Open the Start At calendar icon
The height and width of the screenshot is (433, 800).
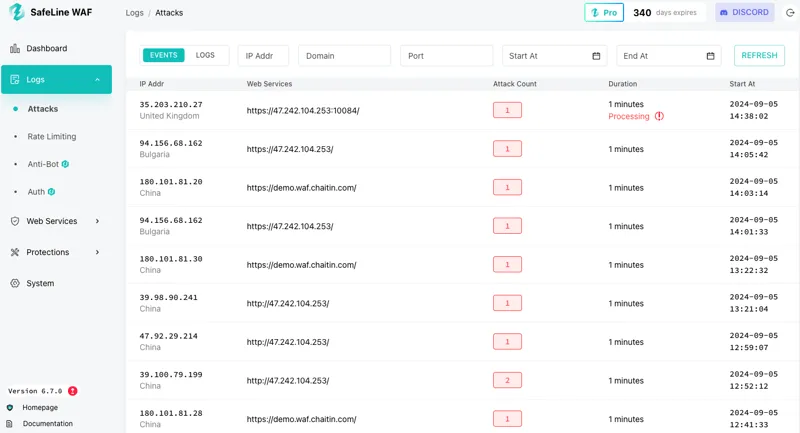click(596, 56)
